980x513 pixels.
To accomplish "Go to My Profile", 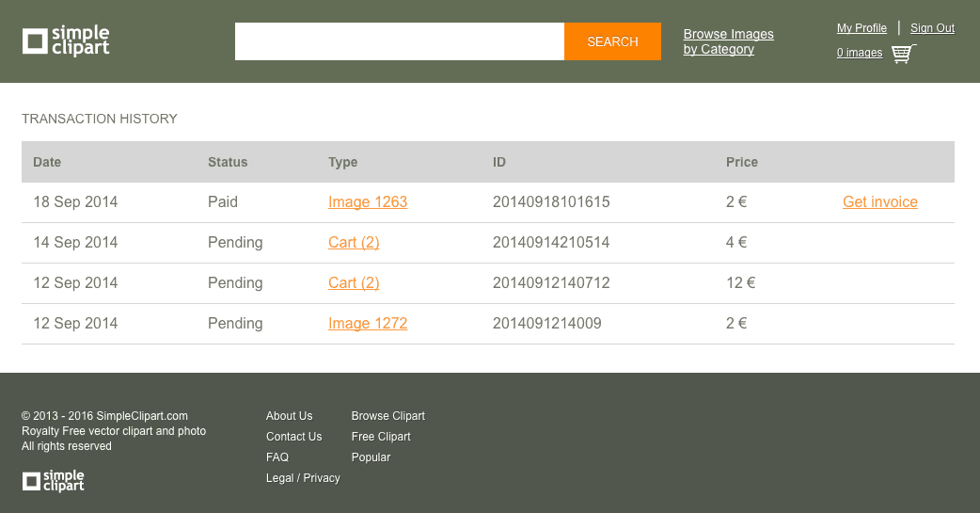I will point(861,28).
